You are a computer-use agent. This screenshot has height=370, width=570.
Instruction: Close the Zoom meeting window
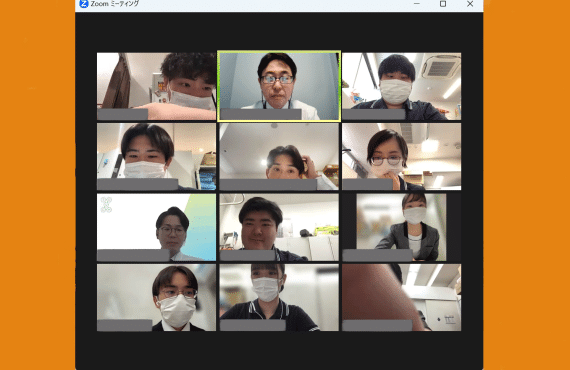pyautogui.click(x=470, y=4)
